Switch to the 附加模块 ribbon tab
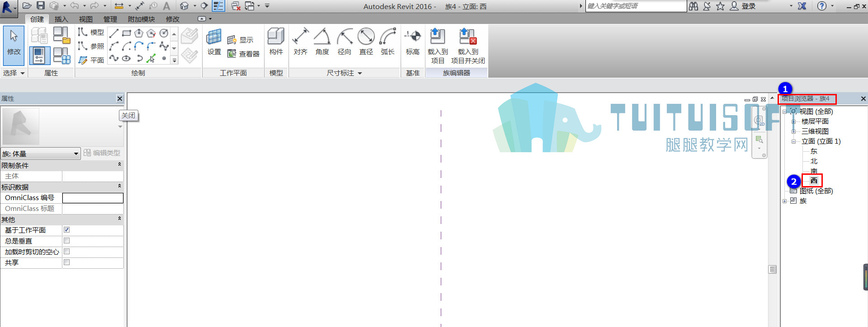This screenshot has height=327, width=868. point(141,19)
